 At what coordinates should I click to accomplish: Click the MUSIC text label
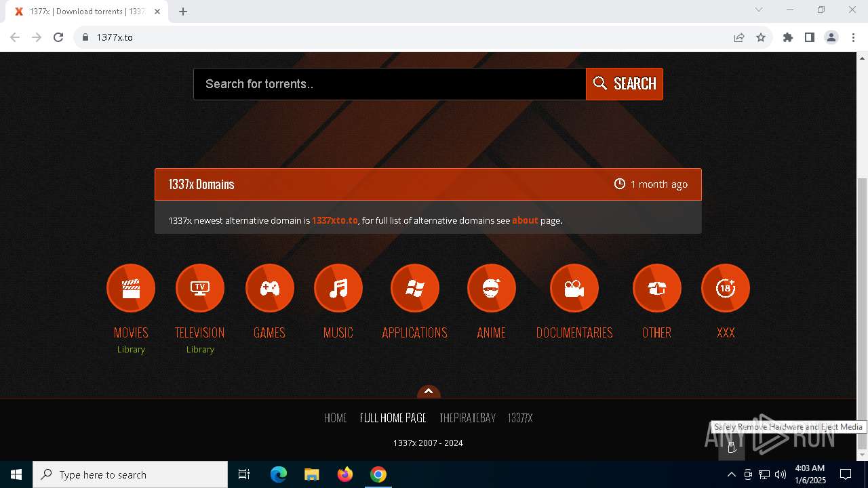(338, 333)
